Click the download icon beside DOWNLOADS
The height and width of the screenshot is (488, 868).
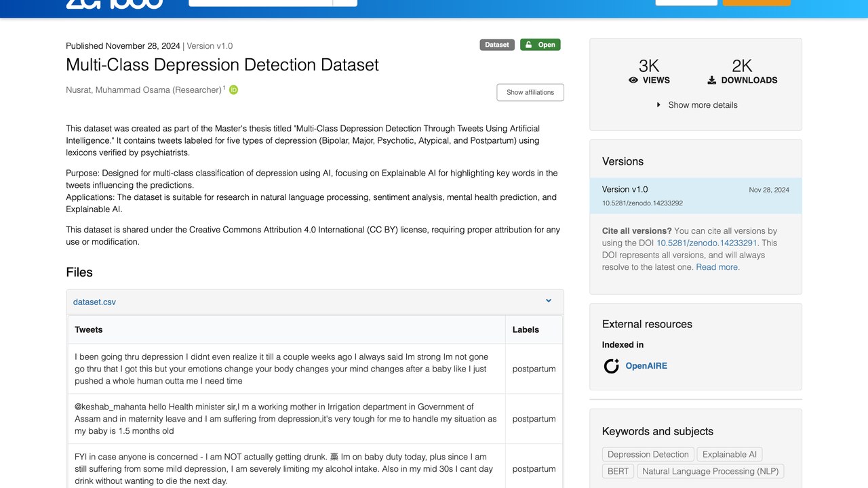coord(712,80)
